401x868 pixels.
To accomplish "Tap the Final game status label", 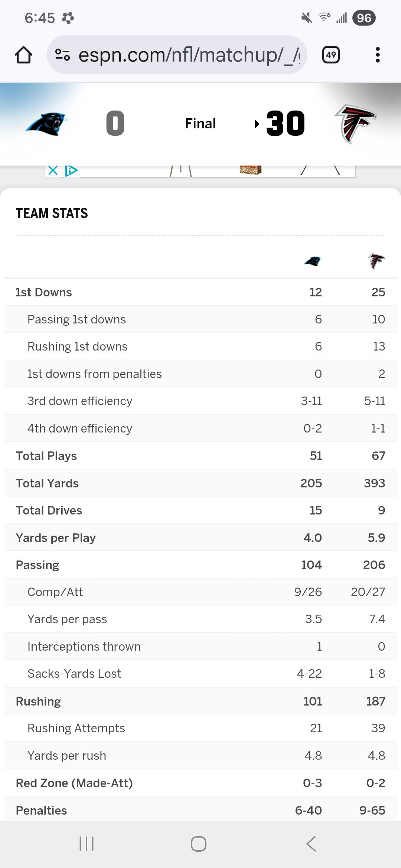I will tap(200, 124).
